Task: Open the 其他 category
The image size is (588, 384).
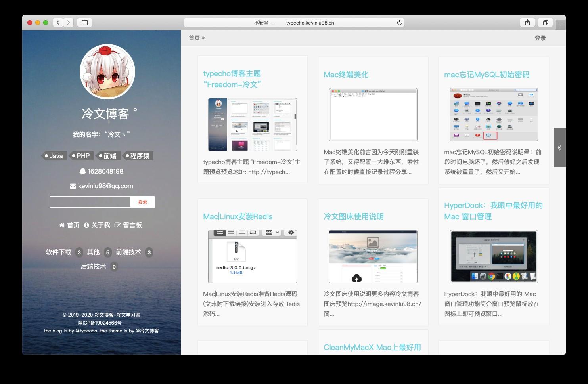Action: click(94, 252)
